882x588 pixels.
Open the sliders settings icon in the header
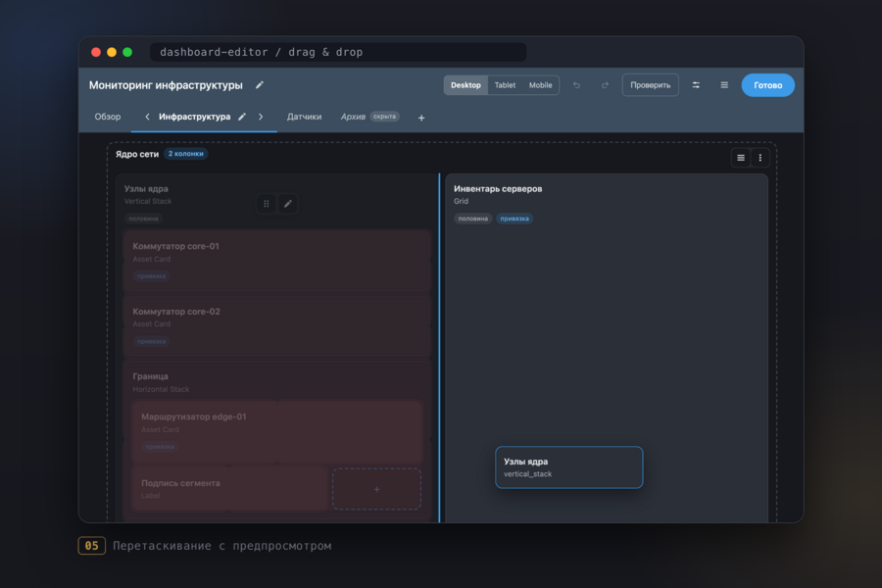click(x=696, y=85)
